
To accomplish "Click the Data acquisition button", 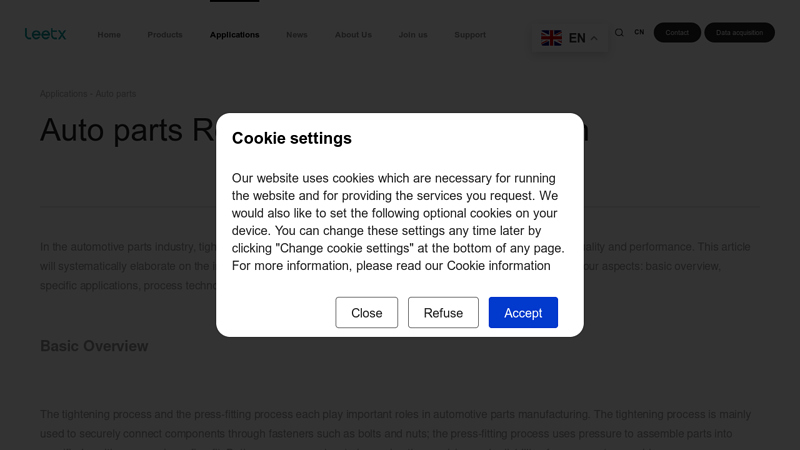I will click(x=739, y=33).
